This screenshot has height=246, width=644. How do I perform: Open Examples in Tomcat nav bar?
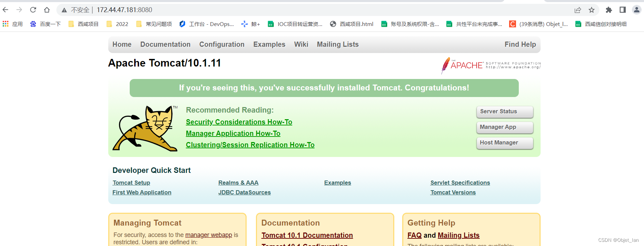[x=269, y=44]
